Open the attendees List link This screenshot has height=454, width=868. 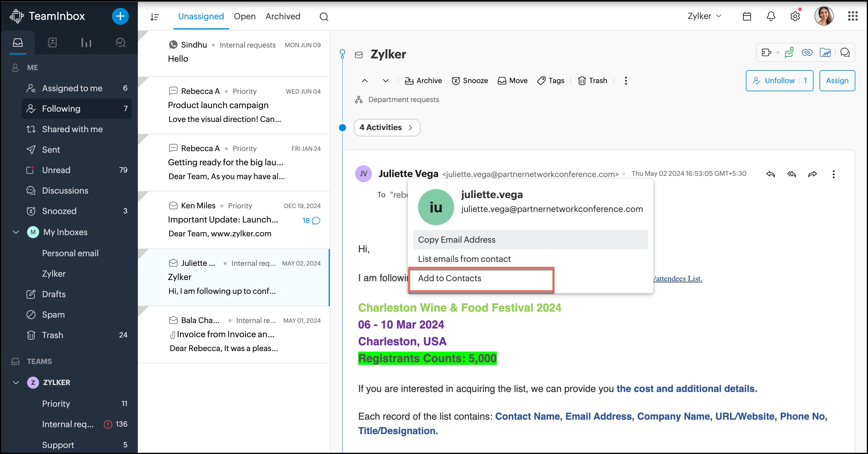(x=678, y=279)
